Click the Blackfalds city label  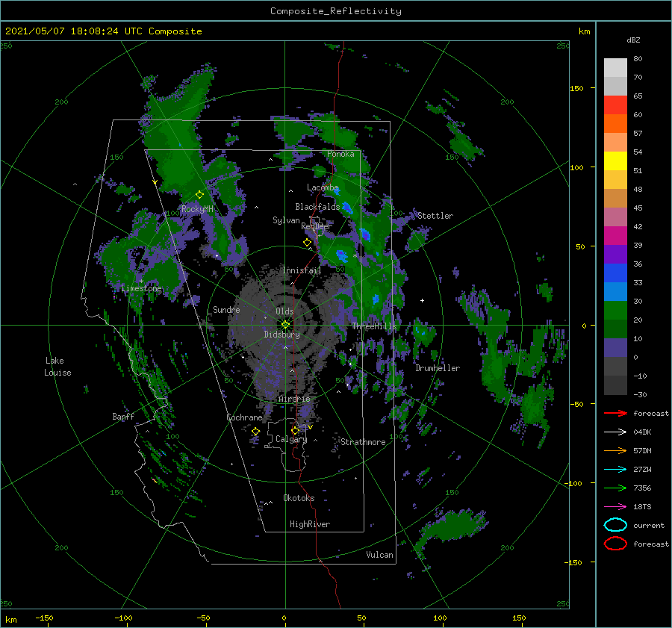(317, 207)
